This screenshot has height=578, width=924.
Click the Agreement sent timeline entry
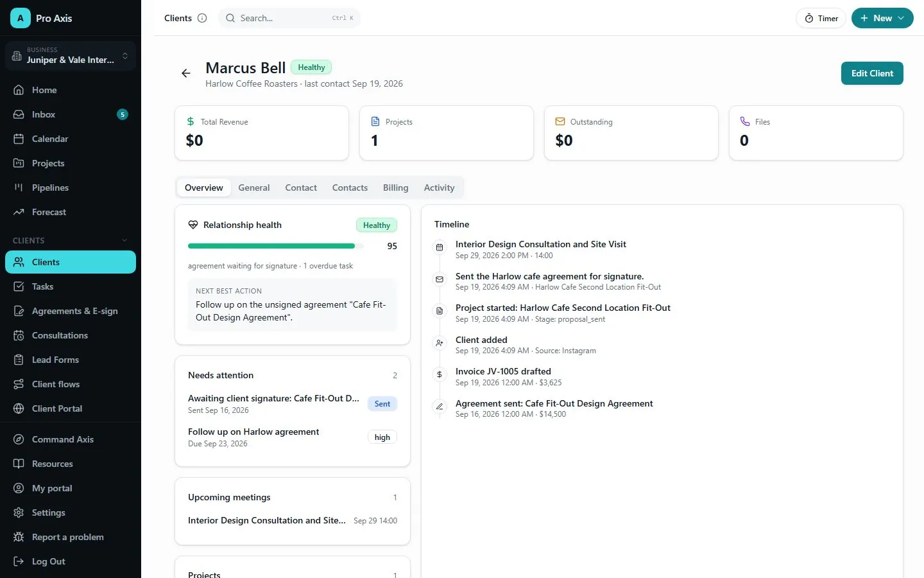554,408
